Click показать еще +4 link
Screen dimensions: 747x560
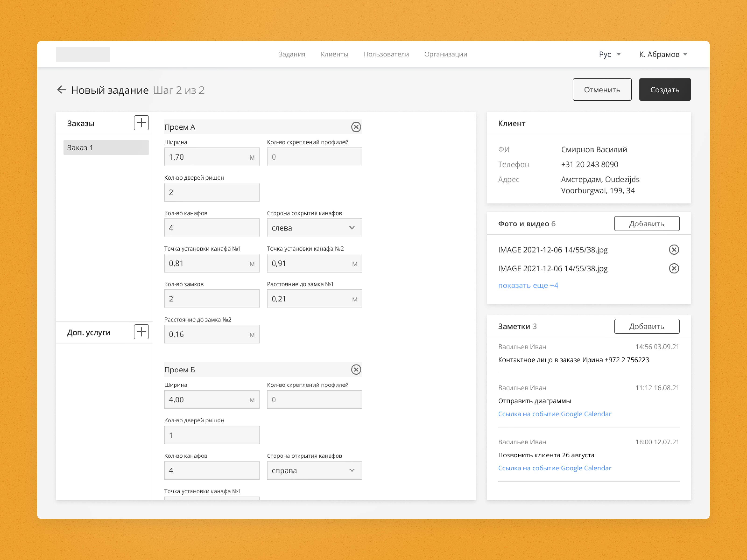(x=528, y=286)
